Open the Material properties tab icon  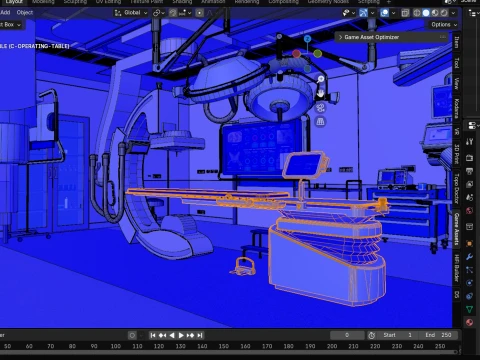(x=469, y=322)
